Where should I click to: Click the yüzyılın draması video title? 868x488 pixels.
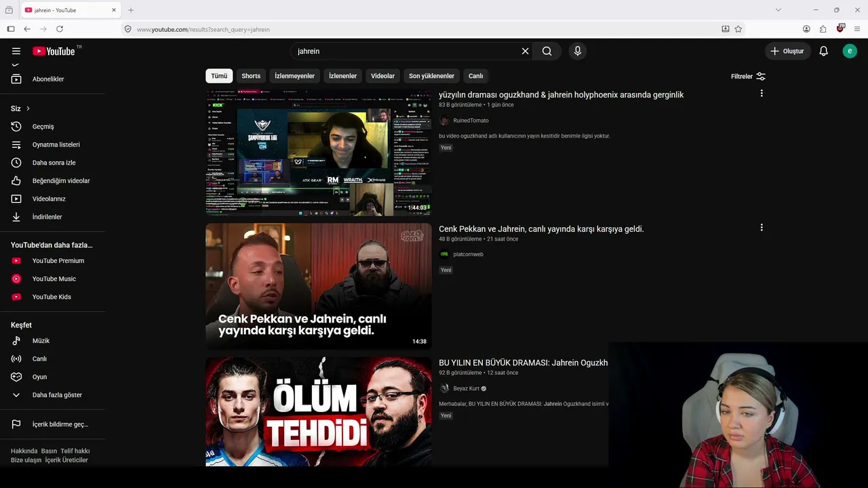(x=561, y=95)
